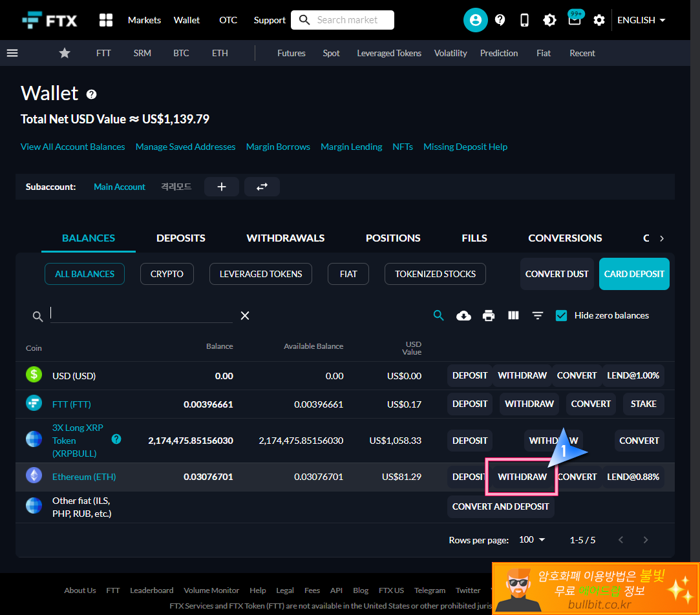Open the Support menu in header

[270, 20]
